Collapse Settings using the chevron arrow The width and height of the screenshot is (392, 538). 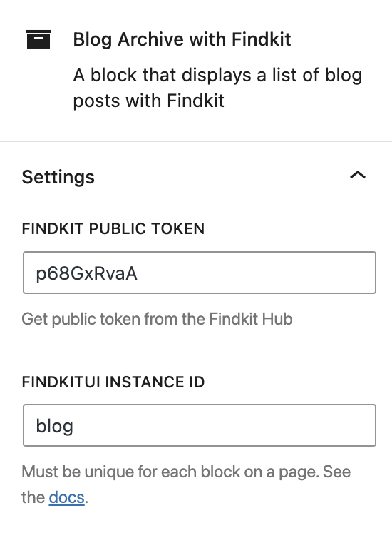[358, 176]
